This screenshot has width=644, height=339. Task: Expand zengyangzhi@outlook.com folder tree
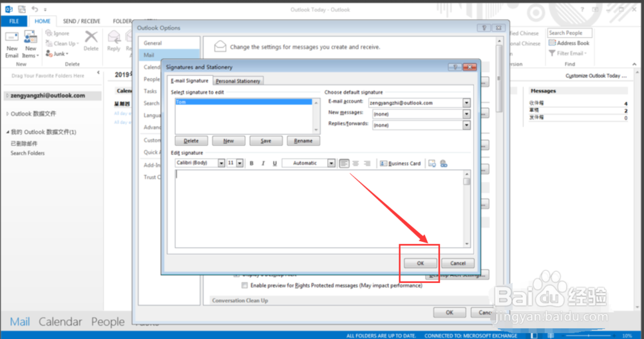coord(7,95)
